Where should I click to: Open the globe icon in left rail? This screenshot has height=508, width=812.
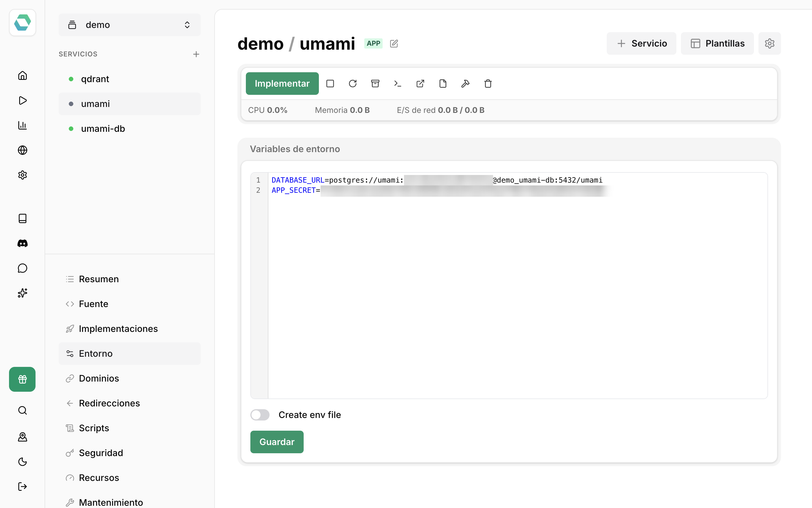pos(23,150)
